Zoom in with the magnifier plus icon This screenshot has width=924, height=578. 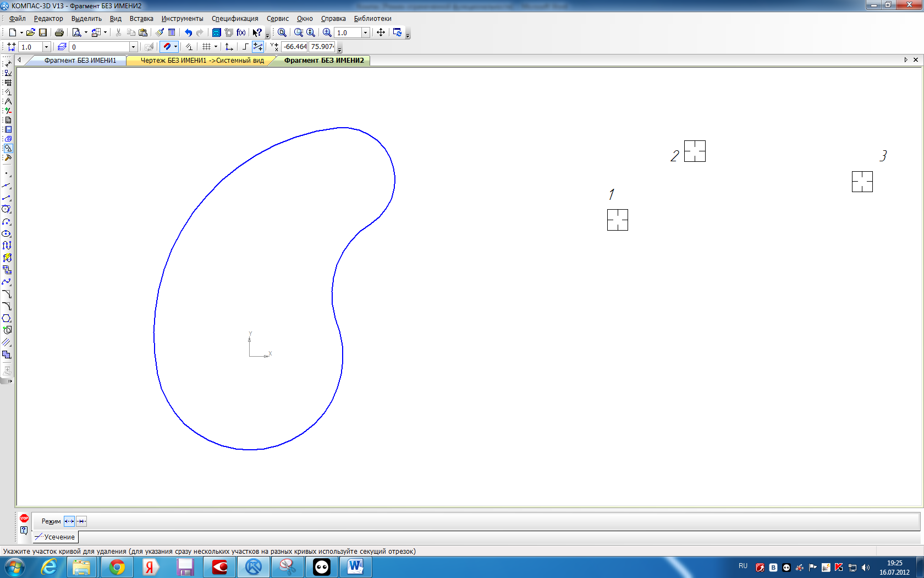[x=327, y=32]
